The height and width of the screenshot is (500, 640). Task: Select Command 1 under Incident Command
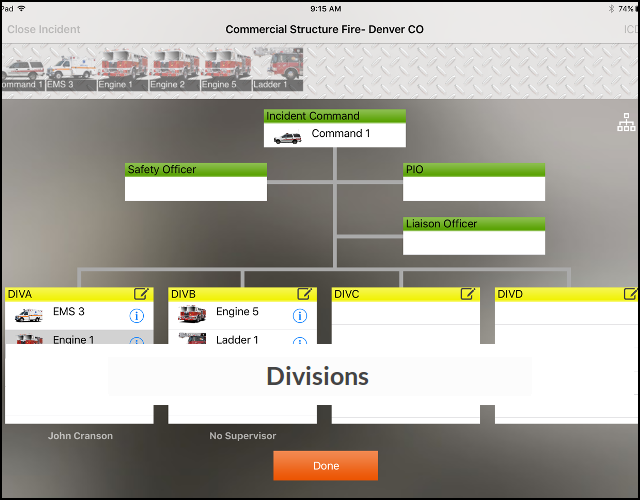335,135
